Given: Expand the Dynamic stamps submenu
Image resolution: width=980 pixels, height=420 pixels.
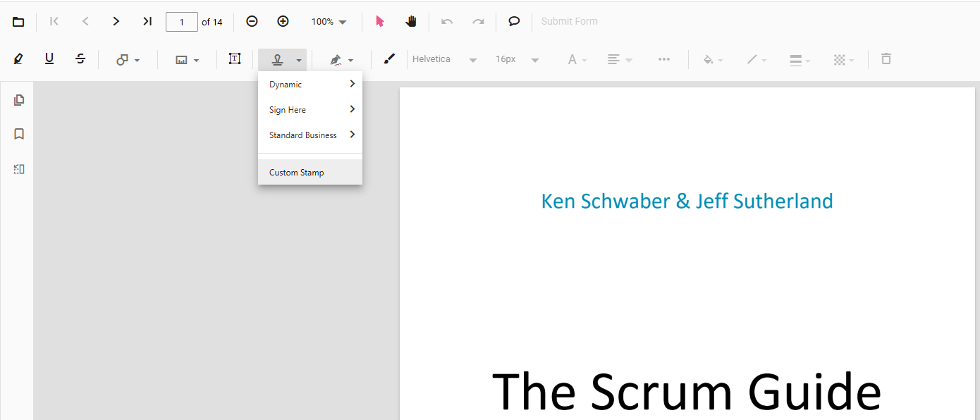Looking at the screenshot, I should pos(310,85).
